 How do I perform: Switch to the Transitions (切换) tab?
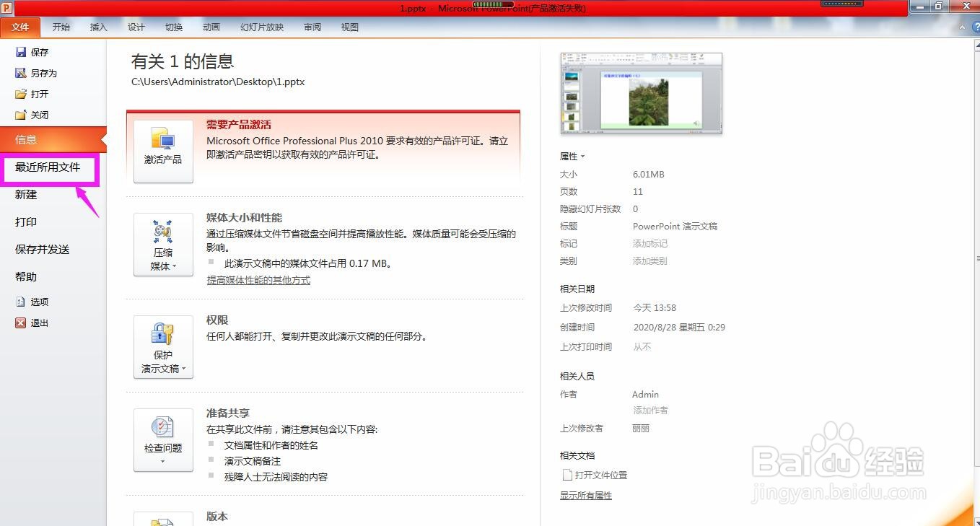point(174,27)
